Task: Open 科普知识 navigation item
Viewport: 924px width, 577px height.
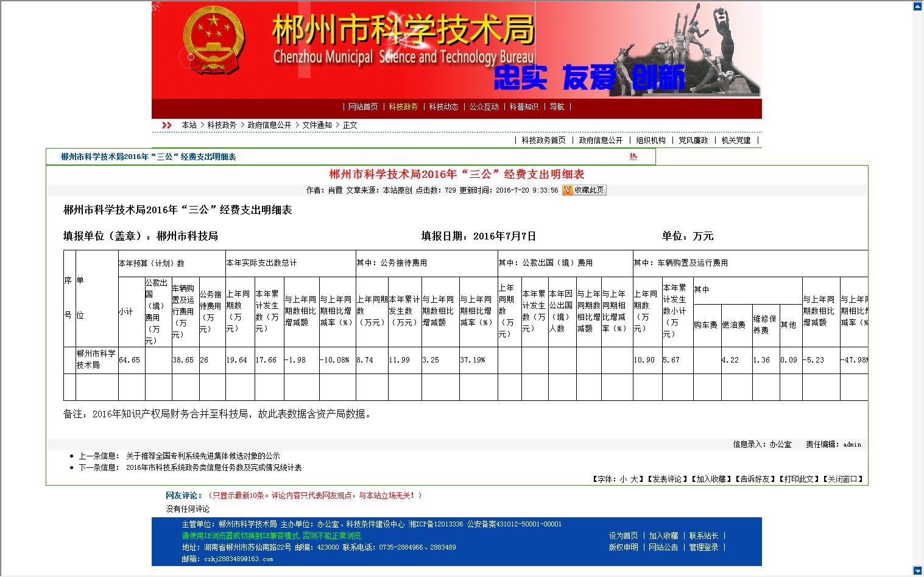Action: coord(524,107)
